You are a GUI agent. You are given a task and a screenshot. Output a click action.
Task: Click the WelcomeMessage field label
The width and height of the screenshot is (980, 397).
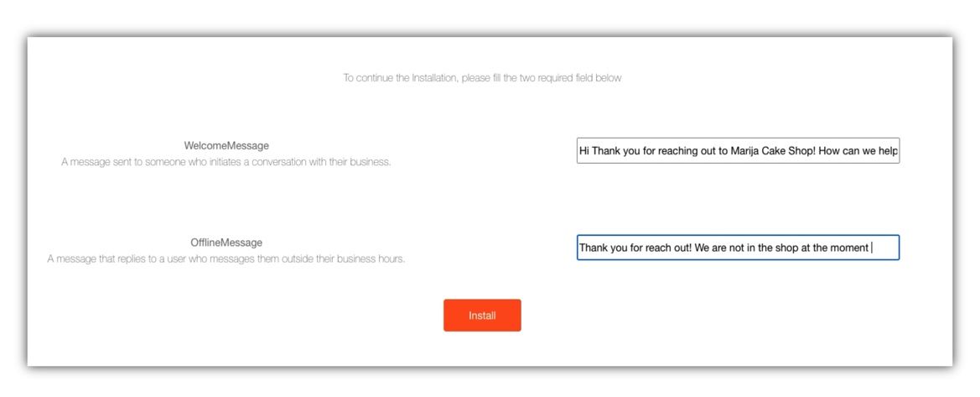226,145
